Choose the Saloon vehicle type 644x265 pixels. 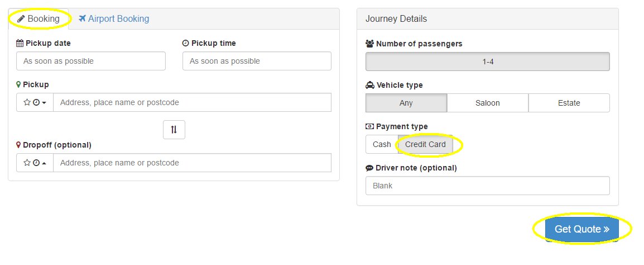487,103
